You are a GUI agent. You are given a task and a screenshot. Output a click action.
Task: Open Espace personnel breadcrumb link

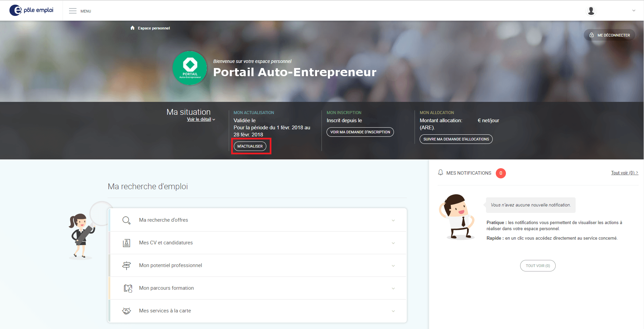(154, 28)
